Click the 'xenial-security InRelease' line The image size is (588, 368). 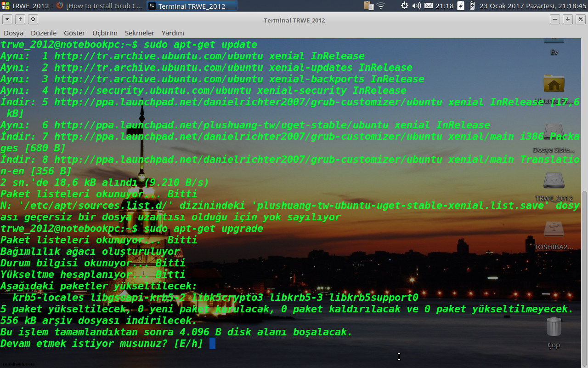203,91
